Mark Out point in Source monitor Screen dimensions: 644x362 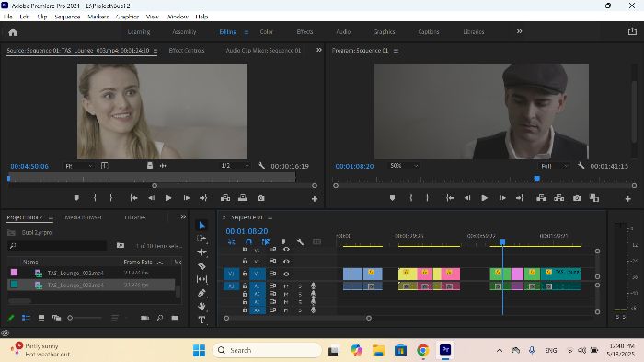[111, 198]
